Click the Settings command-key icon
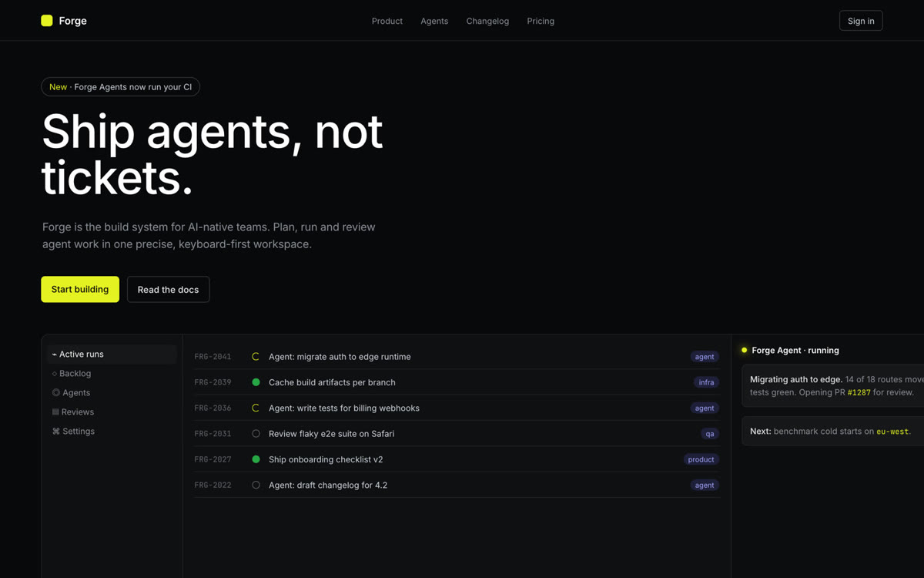The height and width of the screenshot is (578, 924). click(55, 432)
